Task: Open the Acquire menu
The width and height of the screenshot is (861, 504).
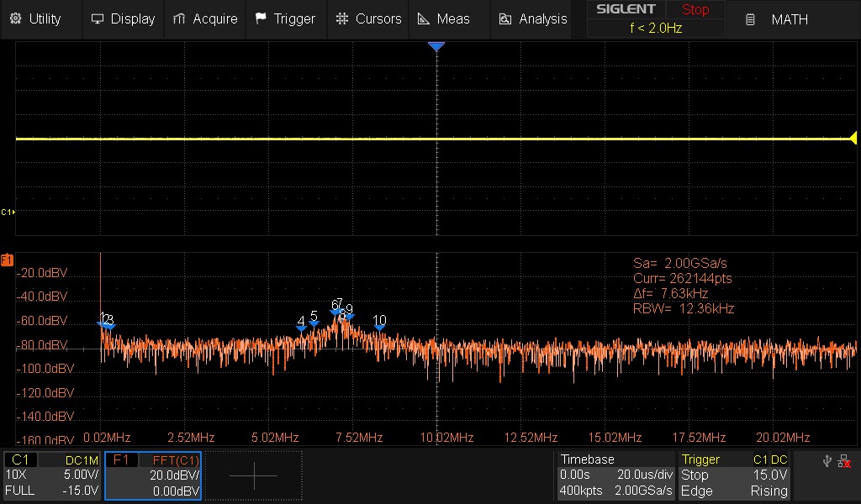Action: (x=205, y=18)
